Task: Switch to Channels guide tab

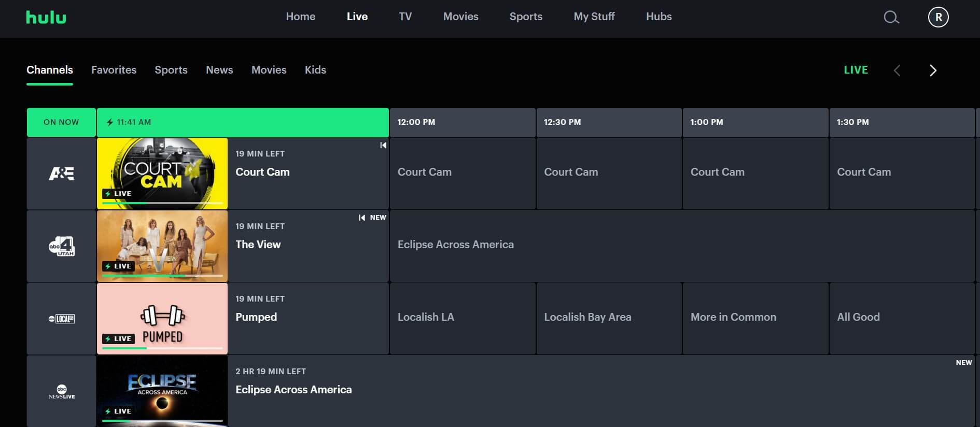Action: [50, 70]
